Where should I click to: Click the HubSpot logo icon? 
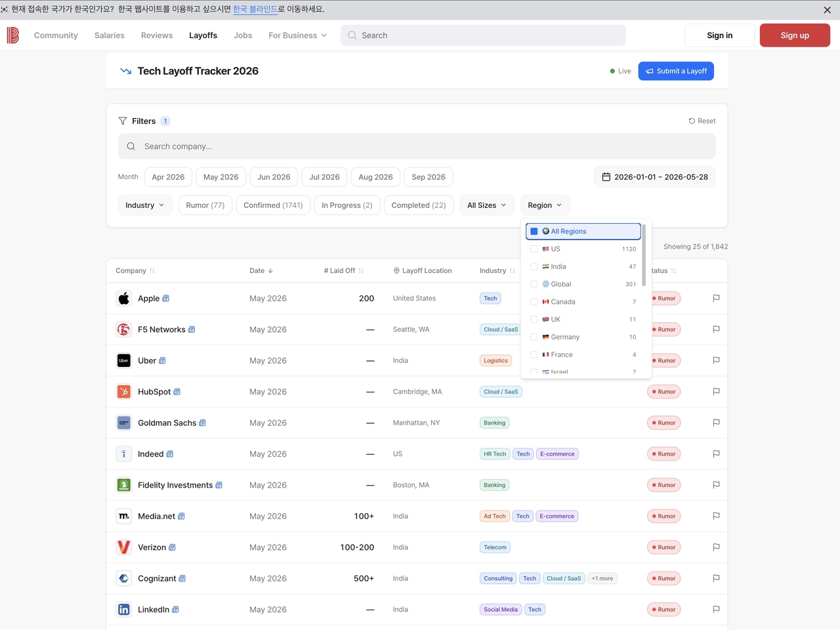tap(123, 392)
